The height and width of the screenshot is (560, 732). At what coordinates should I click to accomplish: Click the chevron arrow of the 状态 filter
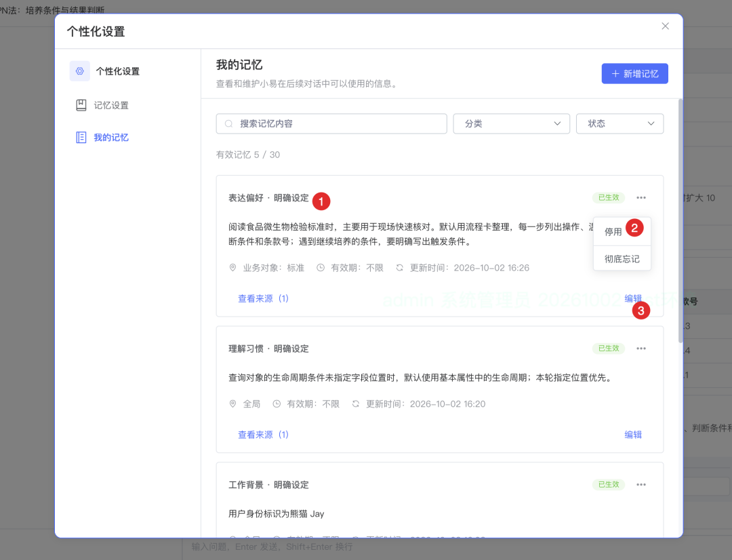point(651,124)
